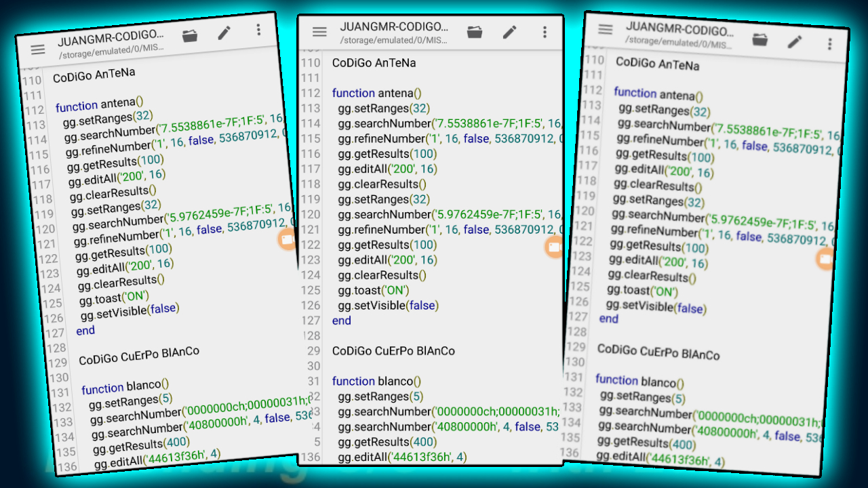The width and height of the screenshot is (868, 488).
Task: Tap the folder icon on the right screenshot
Action: point(759,41)
